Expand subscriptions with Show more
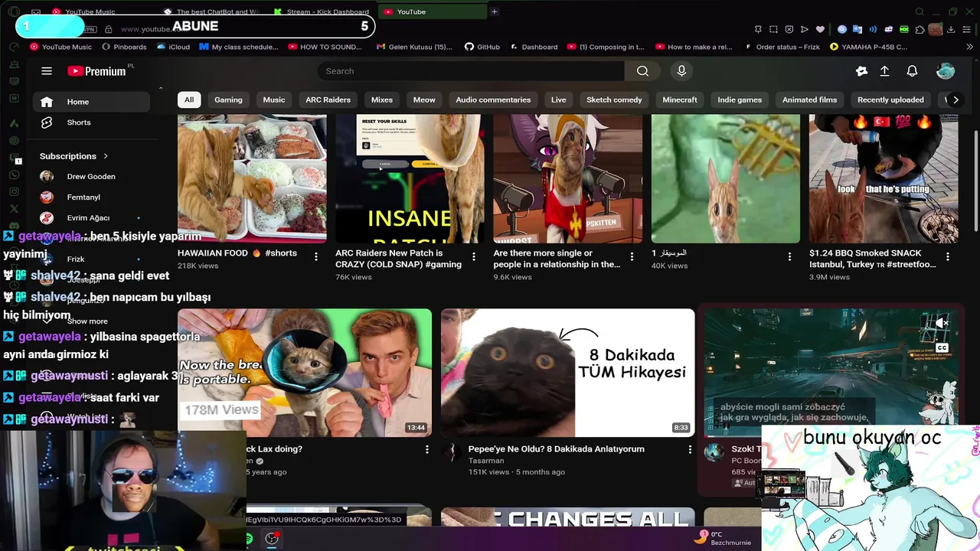This screenshot has height=551, width=980. point(87,321)
